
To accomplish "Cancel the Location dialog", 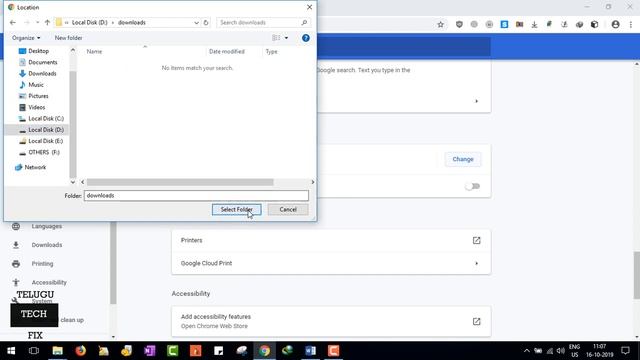I will (288, 209).
